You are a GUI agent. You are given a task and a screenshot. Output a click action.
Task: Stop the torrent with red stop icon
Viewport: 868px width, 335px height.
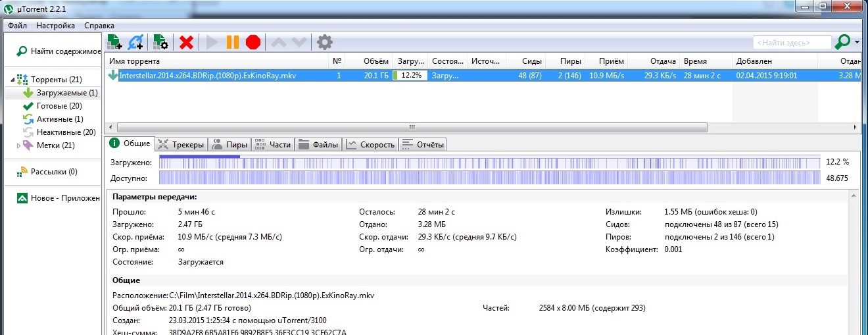[x=253, y=42]
